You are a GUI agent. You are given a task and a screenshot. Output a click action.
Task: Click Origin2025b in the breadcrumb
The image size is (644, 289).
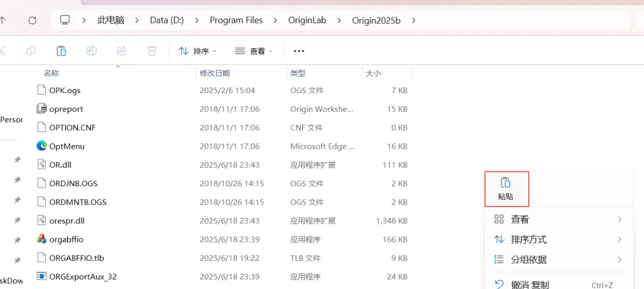click(376, 20)
